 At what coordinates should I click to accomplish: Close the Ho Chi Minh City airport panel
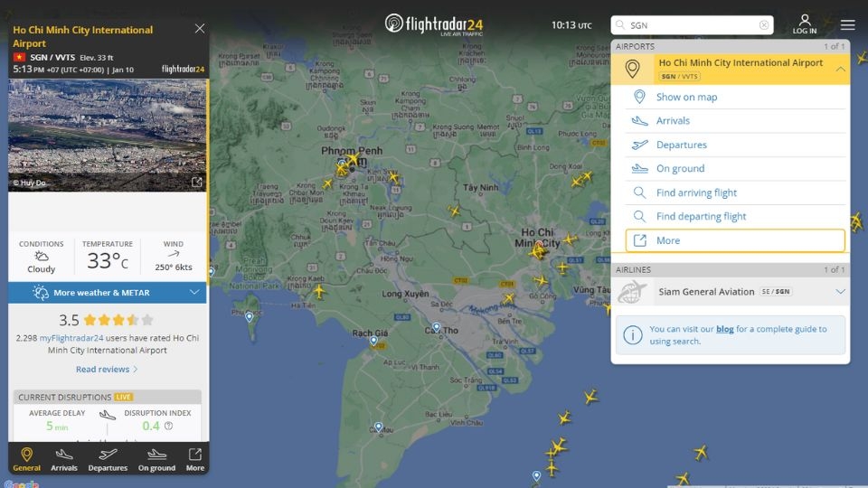[x=200, y=28]
